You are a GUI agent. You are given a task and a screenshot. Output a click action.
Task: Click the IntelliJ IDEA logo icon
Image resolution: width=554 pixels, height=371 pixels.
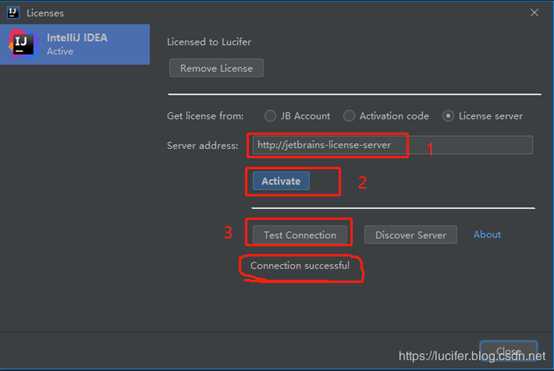click(22, 44)
